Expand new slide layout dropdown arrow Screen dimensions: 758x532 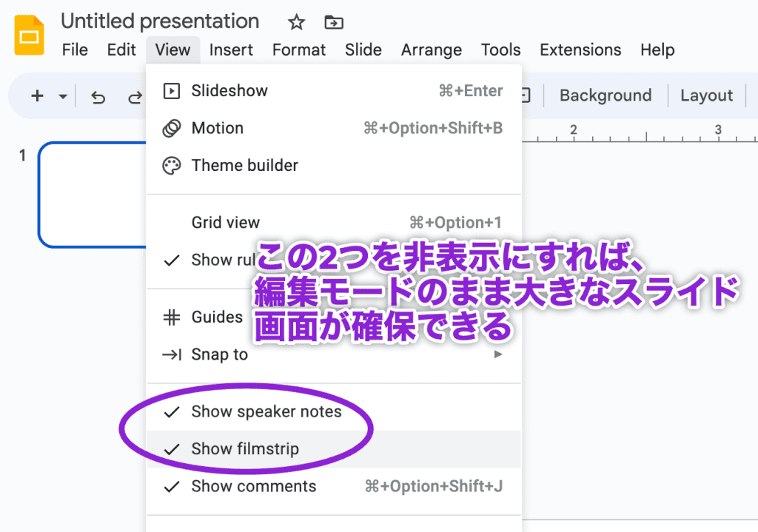63,97
